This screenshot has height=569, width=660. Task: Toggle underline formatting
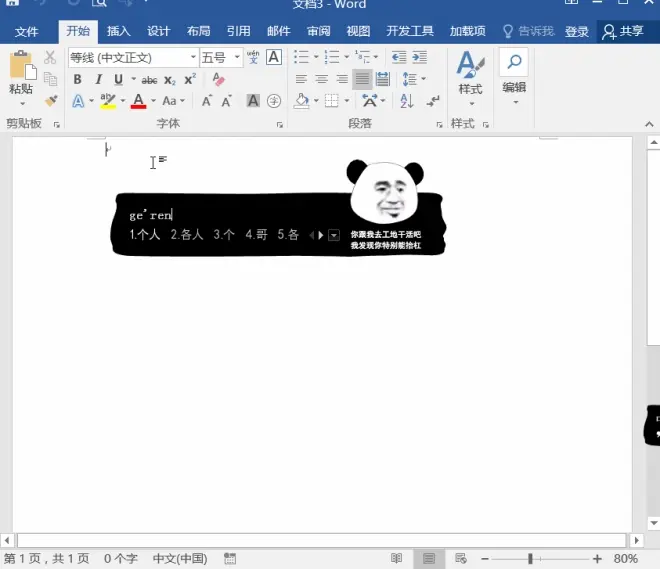pyautogui.click(x=119, y=79)
